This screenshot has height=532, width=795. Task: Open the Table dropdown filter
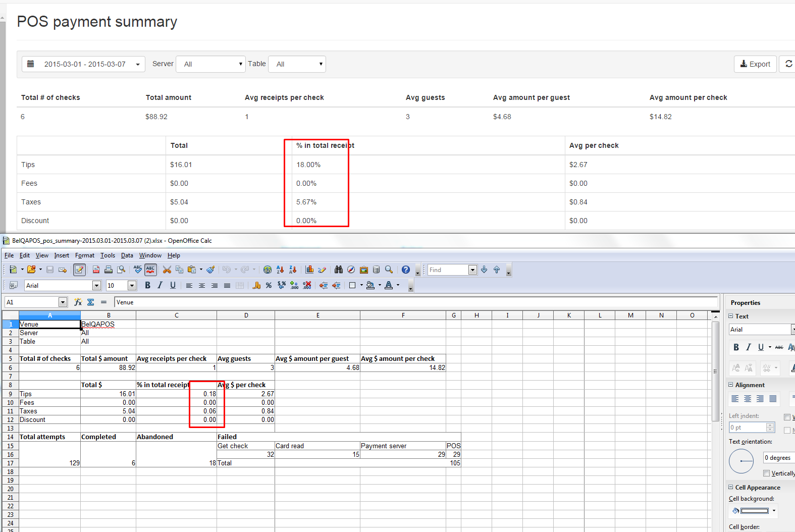click(297, 64)
